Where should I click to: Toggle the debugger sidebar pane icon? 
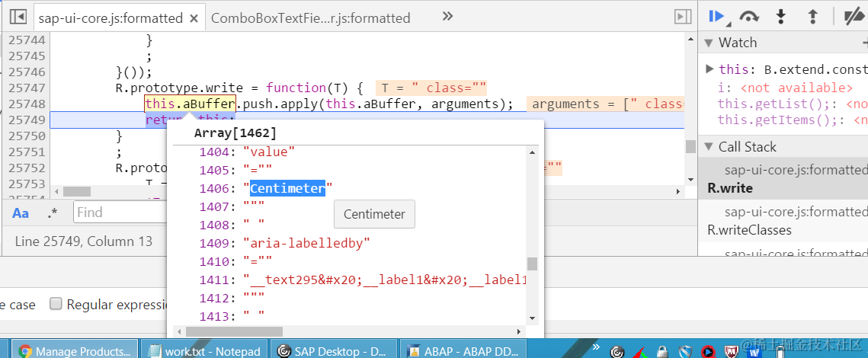[x=683, y=18]
